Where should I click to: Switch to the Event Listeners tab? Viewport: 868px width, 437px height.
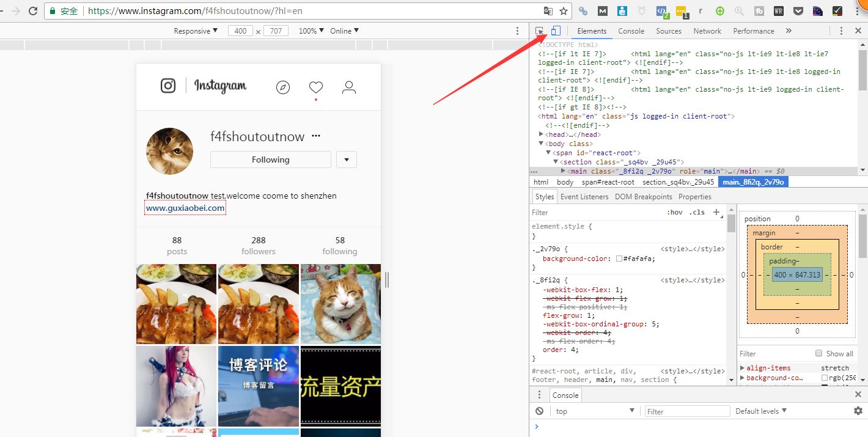[584, 197]
